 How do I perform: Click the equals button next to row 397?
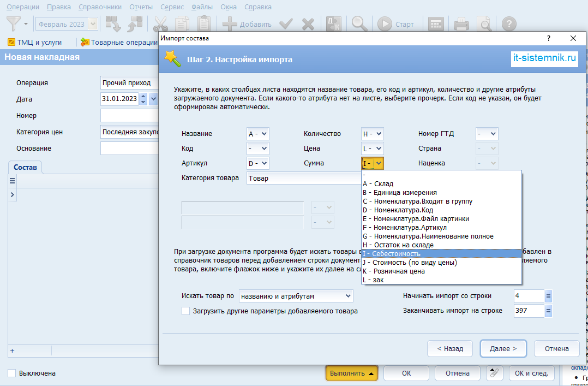[x=548, y=311]
